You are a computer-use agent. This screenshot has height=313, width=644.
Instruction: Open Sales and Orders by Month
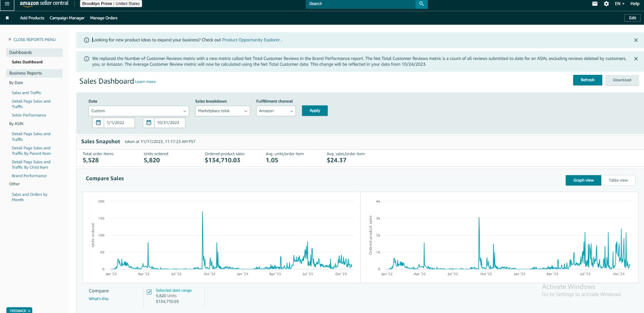(29, 197)
